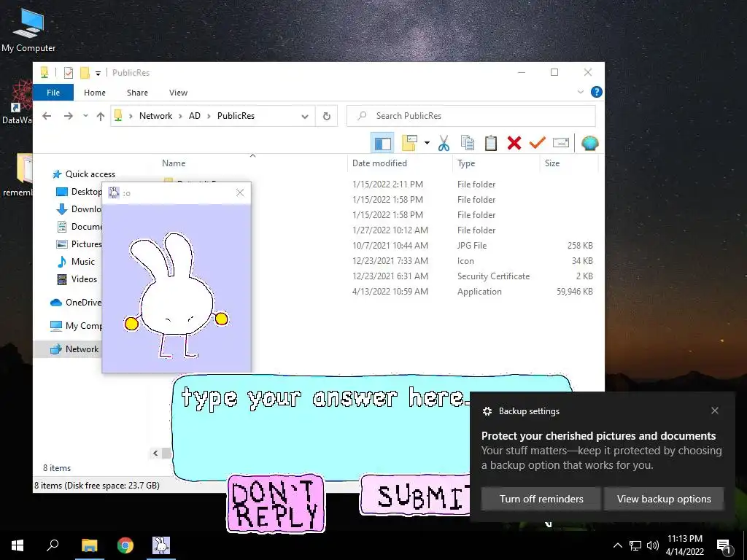Viewport: 747px width, 560px height.
Task: Click the Paste clipboard icon
Action: [x=491, y=143]
